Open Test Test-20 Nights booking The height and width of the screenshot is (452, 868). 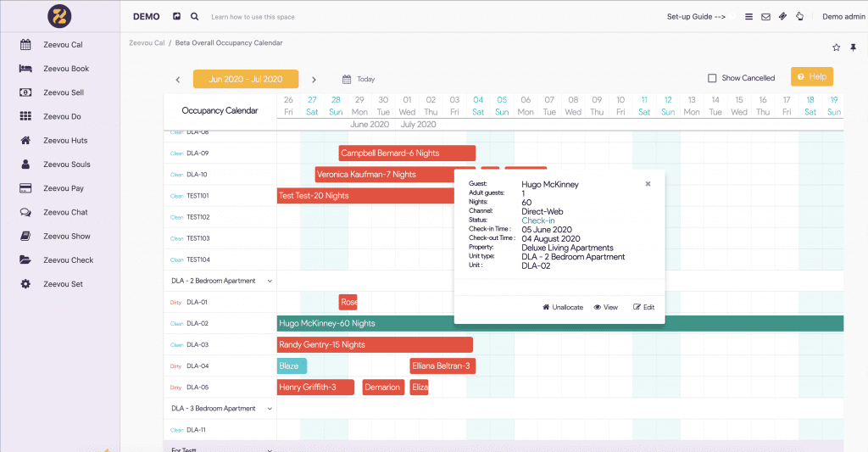pyautogui.click(x=365, y=196)
